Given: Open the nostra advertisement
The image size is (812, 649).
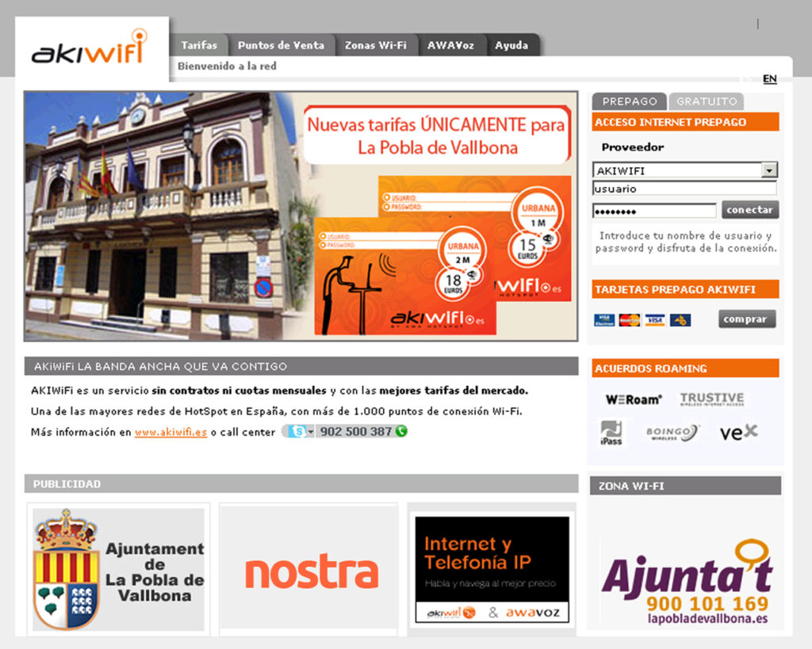Looking at the screenshot, I should pyautogui.click(x=308, y=567).
